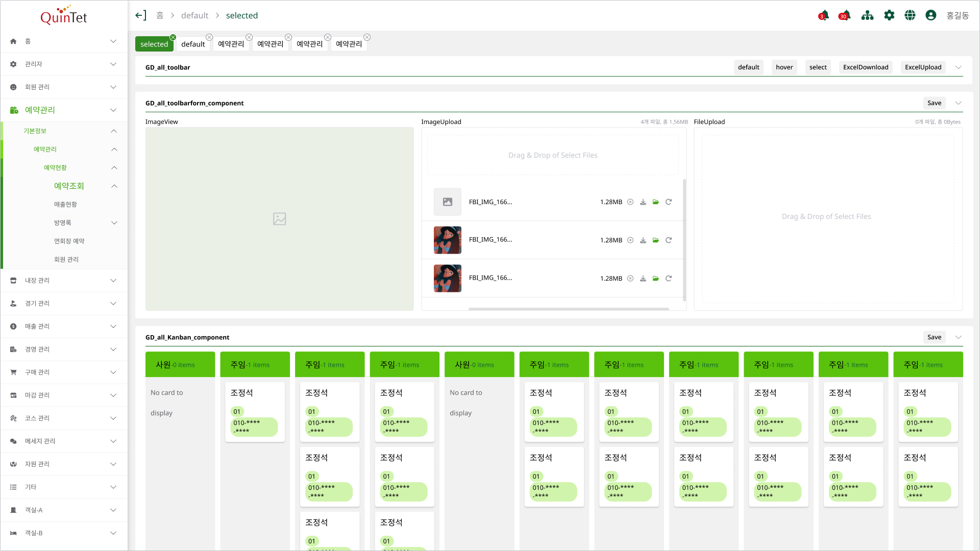Click the globe language icon

click(x=910, y=15)
